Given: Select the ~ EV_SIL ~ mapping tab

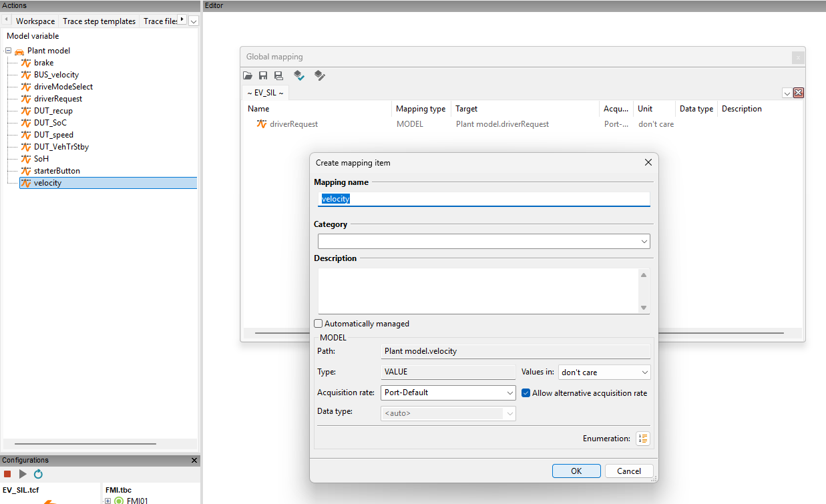Looking at the screenshot, I should [265, 93].
